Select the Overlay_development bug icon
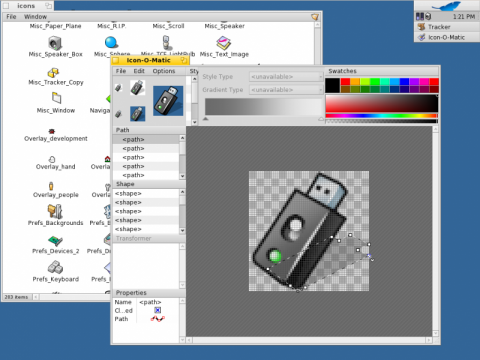Screen dimensions: 480x360 pyautogui.click(x=52, y=131)
